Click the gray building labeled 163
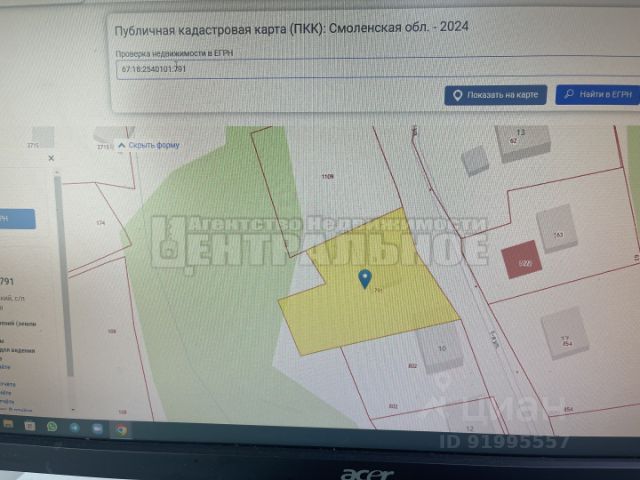 (x=557, y=229)
